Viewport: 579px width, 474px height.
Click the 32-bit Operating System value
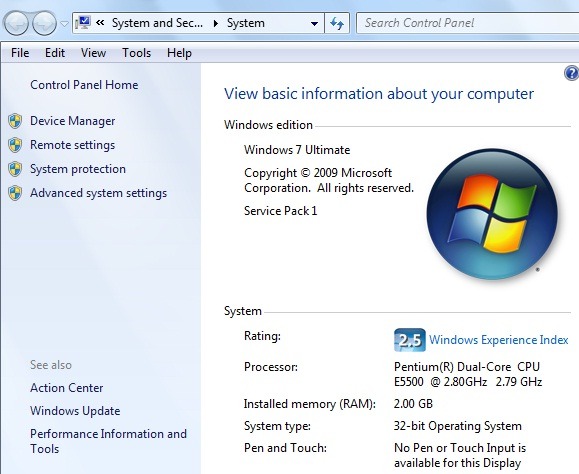coord(458,426)
